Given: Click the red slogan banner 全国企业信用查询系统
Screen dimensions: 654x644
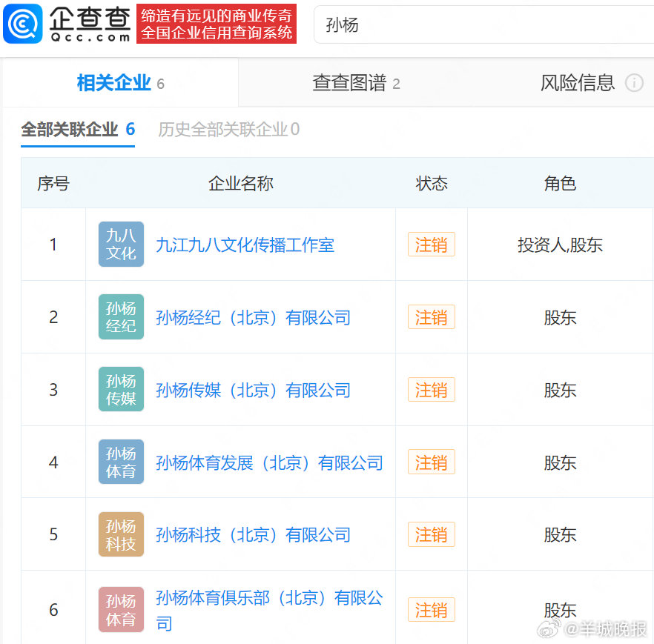Looking at the screenshot, I should (x=217, y=24).
